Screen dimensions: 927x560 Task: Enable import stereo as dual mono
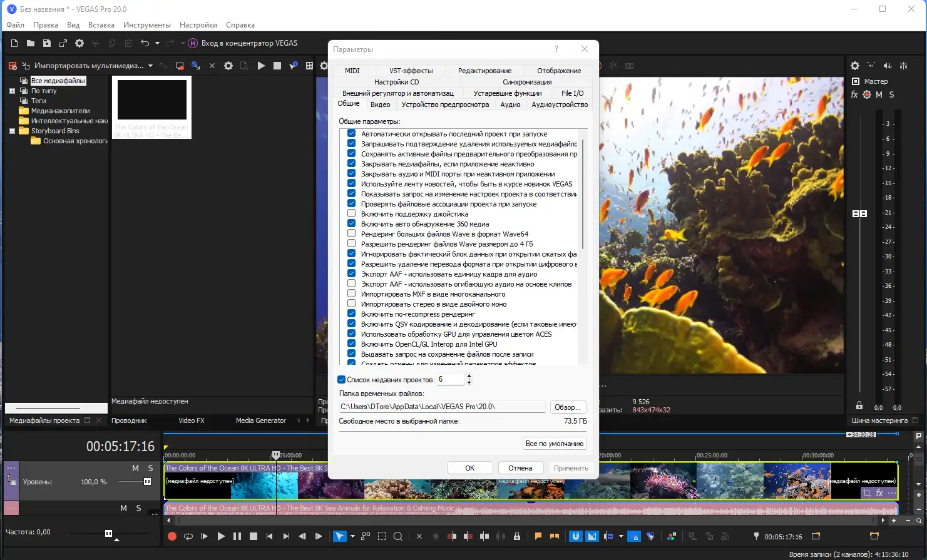352,304
